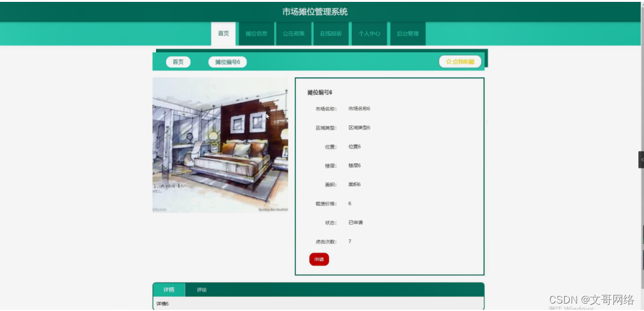
Task: Click the 状态 label
Action: pyautogui.click(x=331, y=222)
